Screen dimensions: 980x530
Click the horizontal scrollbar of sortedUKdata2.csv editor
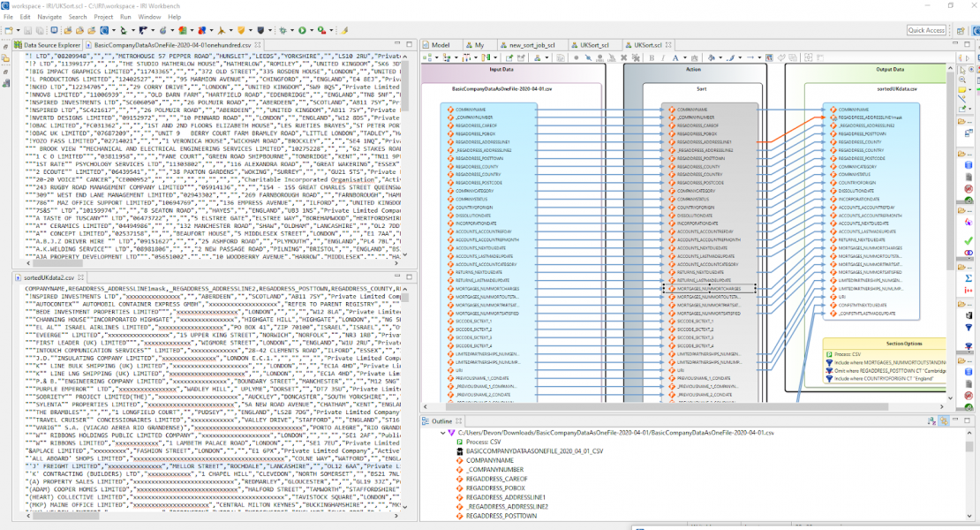click(65, 516)
